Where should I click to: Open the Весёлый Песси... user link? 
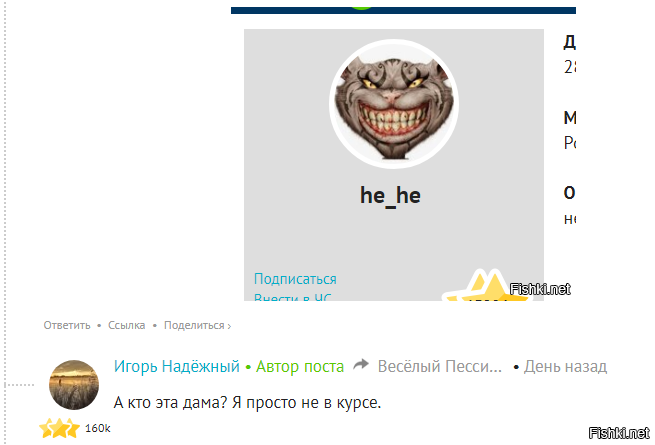coord(439,366)
